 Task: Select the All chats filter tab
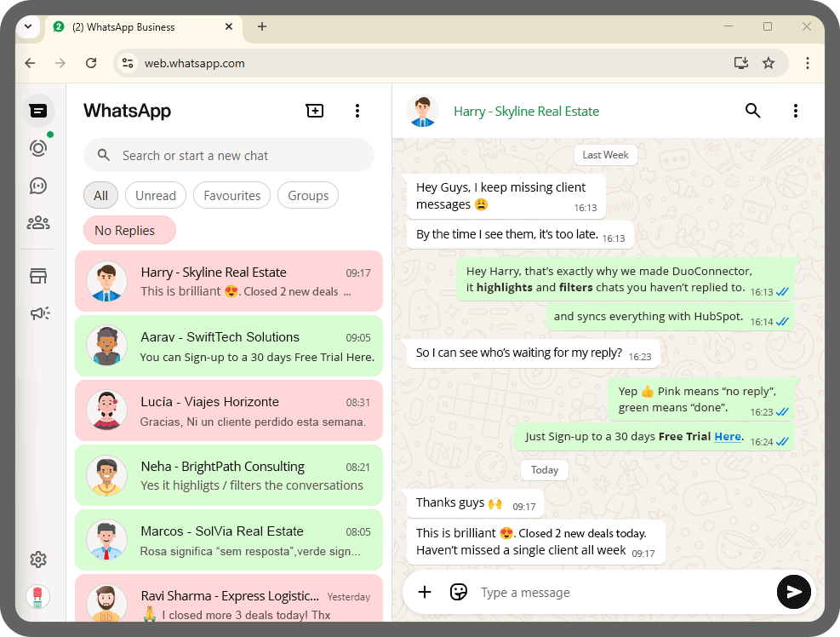tap(100, 195)
